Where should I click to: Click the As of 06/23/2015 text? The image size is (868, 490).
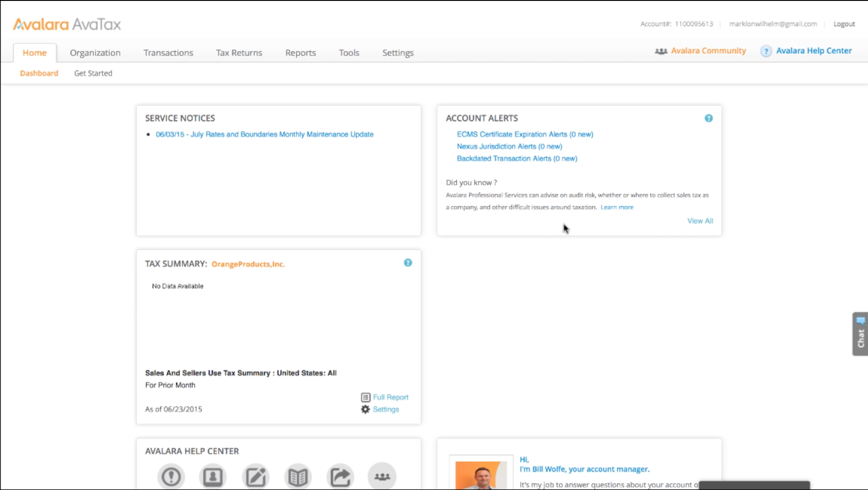[x=174, y=409]
